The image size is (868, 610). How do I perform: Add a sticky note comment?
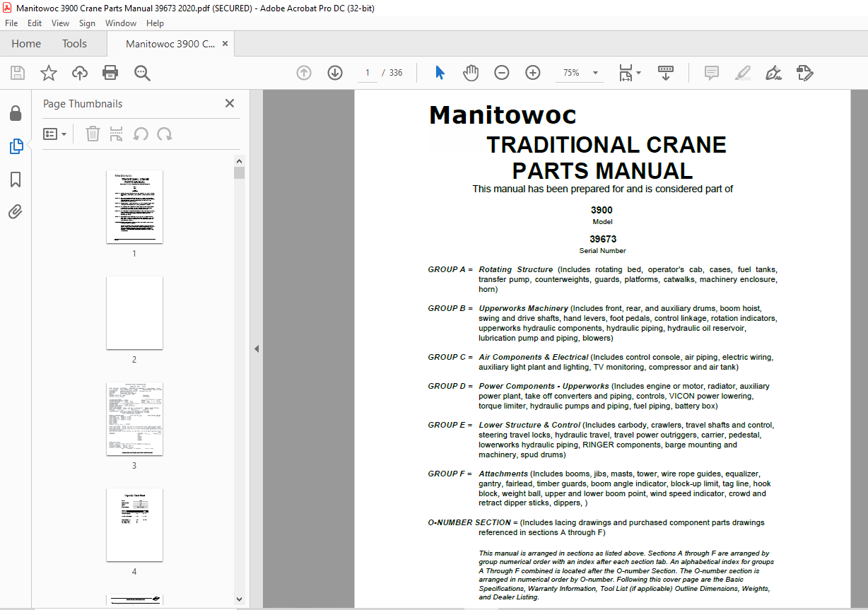712,73
